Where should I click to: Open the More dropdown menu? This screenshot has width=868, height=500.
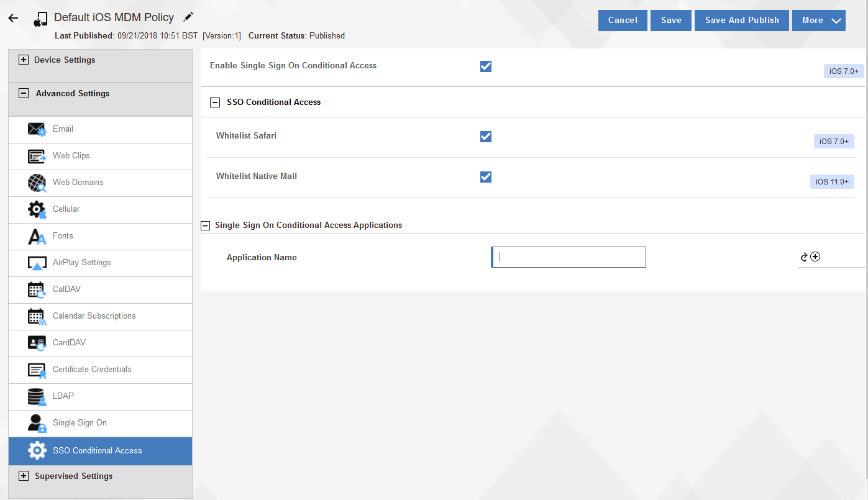(818, 20)
